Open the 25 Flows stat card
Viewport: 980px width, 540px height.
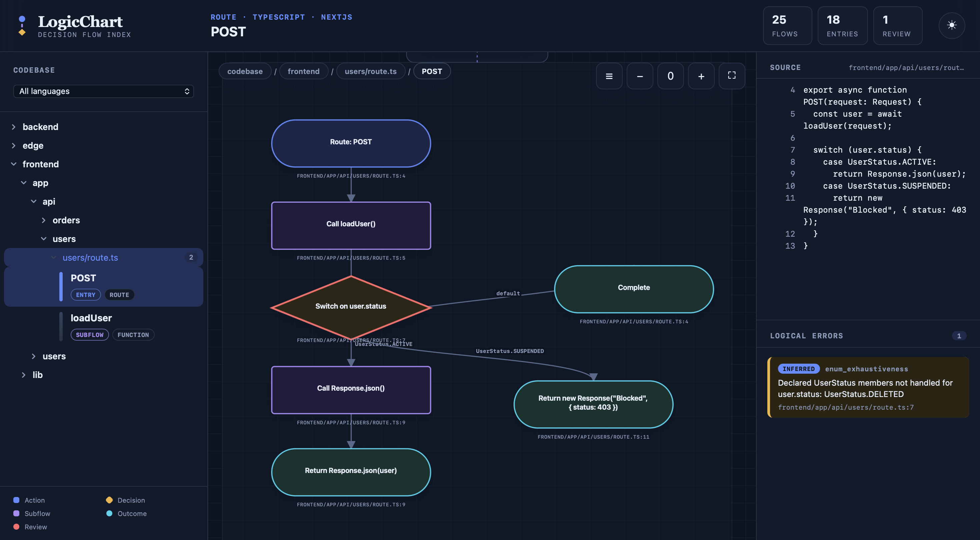(787, 25)
